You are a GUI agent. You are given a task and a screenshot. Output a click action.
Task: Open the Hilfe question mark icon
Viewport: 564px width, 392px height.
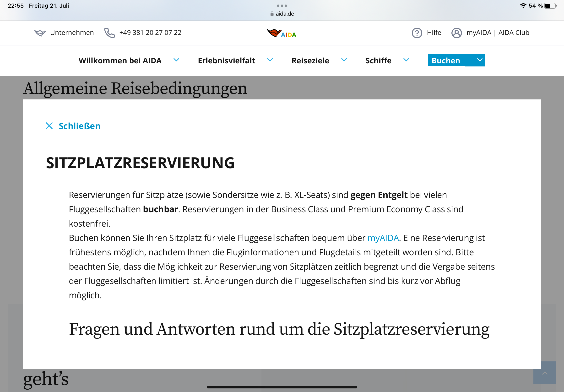pos(417,33)
